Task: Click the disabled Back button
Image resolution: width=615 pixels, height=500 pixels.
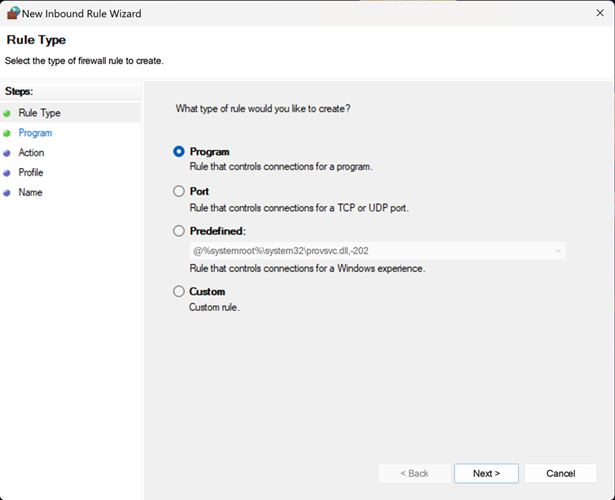Action: [414, 473]
